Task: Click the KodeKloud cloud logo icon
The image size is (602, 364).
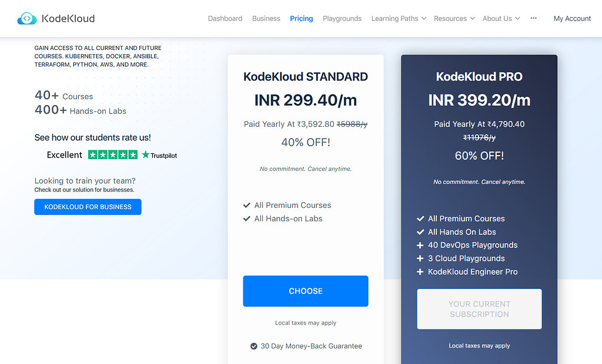Action: 27,19
